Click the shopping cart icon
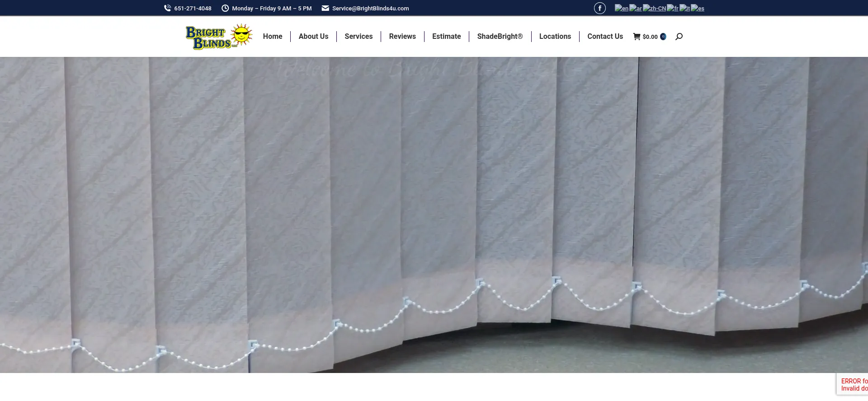Viewport: 868px width, 401px height. click(637, 37)
